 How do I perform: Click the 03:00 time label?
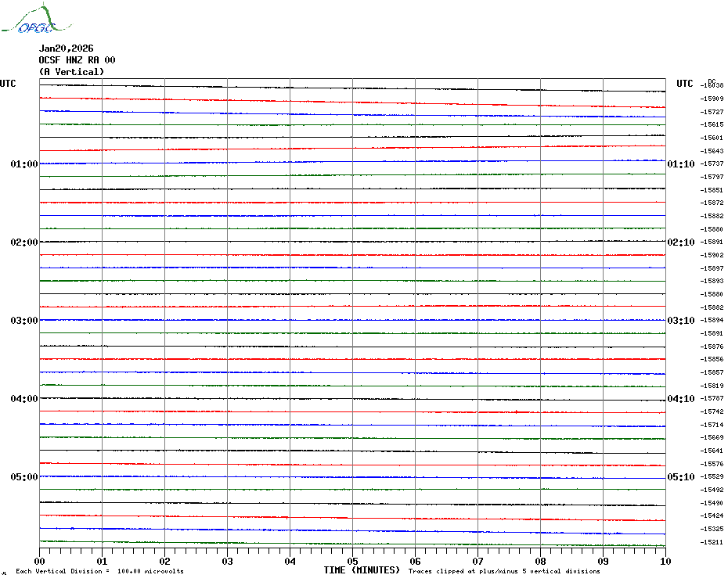[x=24, y=321]
